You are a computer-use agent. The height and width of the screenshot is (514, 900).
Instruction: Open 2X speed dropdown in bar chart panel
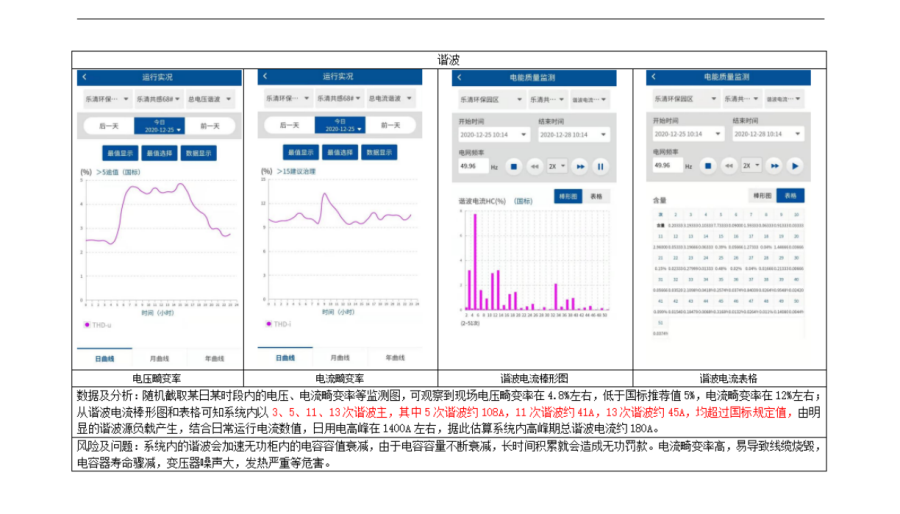(x=558, y=166)
